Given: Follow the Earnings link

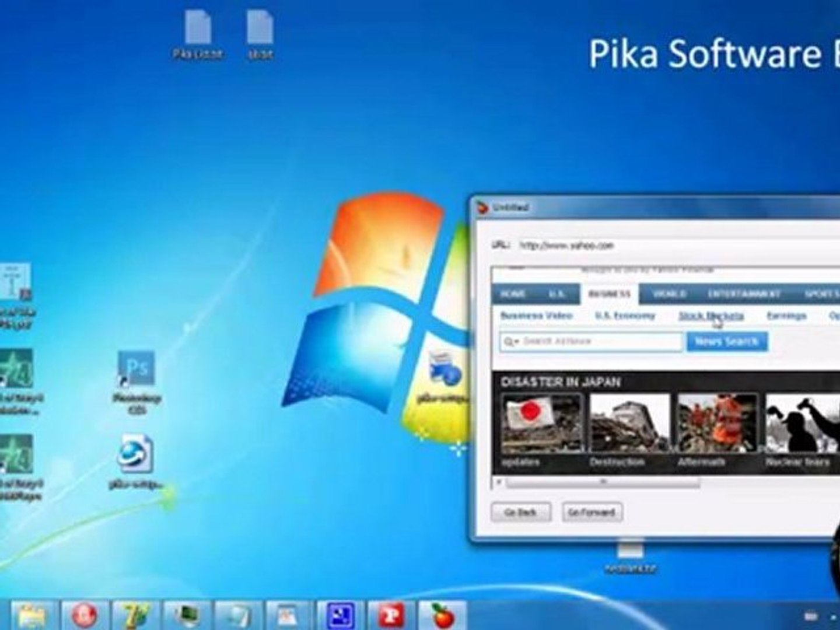Looking at the screenshot, I should [786, 316].
